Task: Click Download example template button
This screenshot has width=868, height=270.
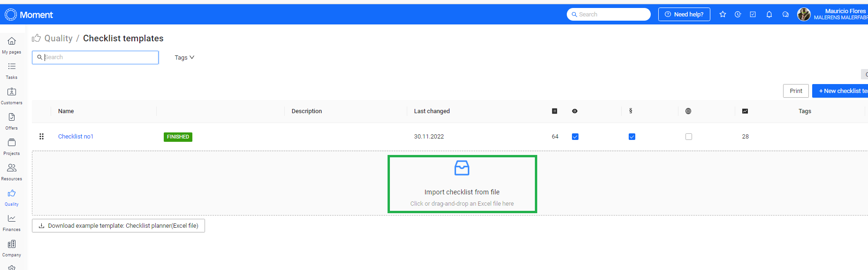Action: (118, 226)
